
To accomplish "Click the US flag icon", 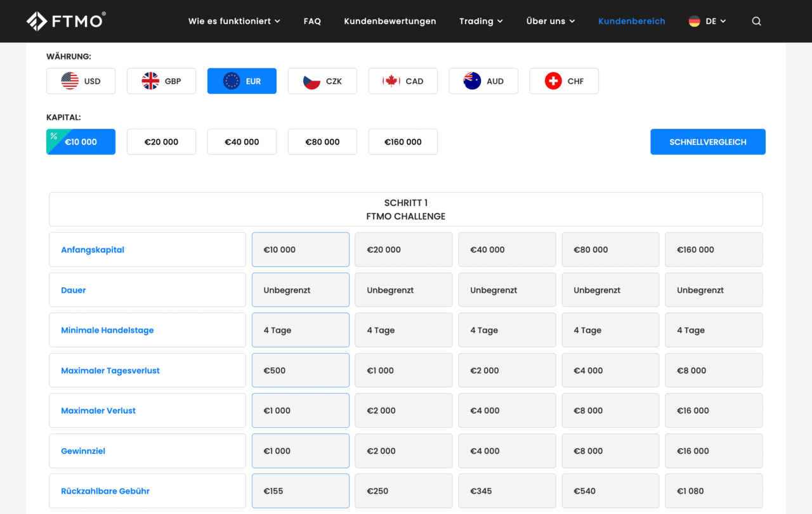I will coord(70,81).
